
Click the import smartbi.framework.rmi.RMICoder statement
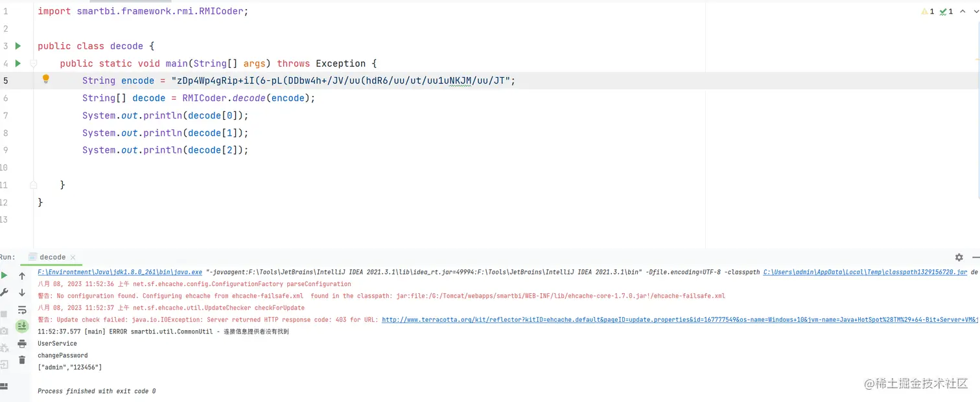(x=143, y=11)
